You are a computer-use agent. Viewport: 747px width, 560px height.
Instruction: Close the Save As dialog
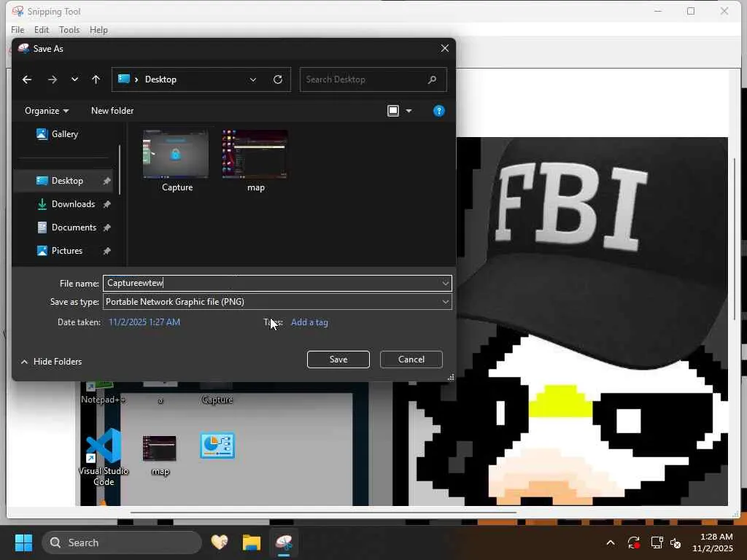[444, 49]
